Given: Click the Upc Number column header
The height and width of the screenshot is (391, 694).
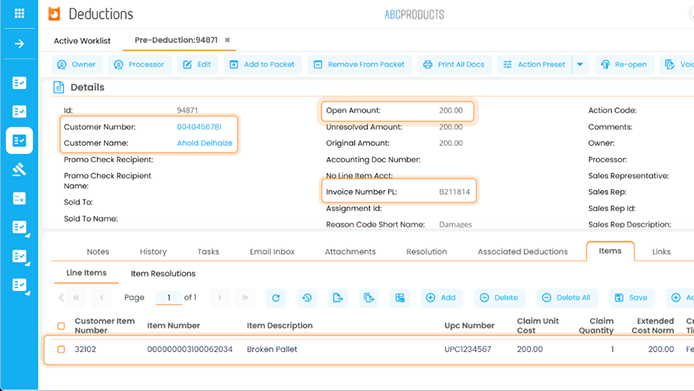Looking at the screenshot, I should [x=469, y=325].
